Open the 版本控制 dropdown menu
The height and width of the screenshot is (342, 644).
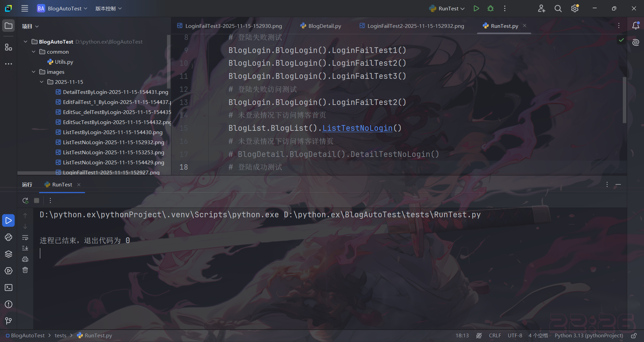108,8
